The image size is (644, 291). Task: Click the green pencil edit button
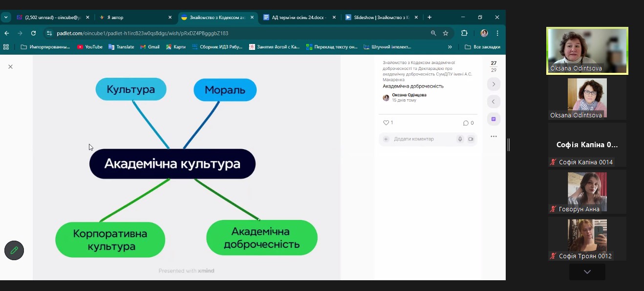[14, 250]
